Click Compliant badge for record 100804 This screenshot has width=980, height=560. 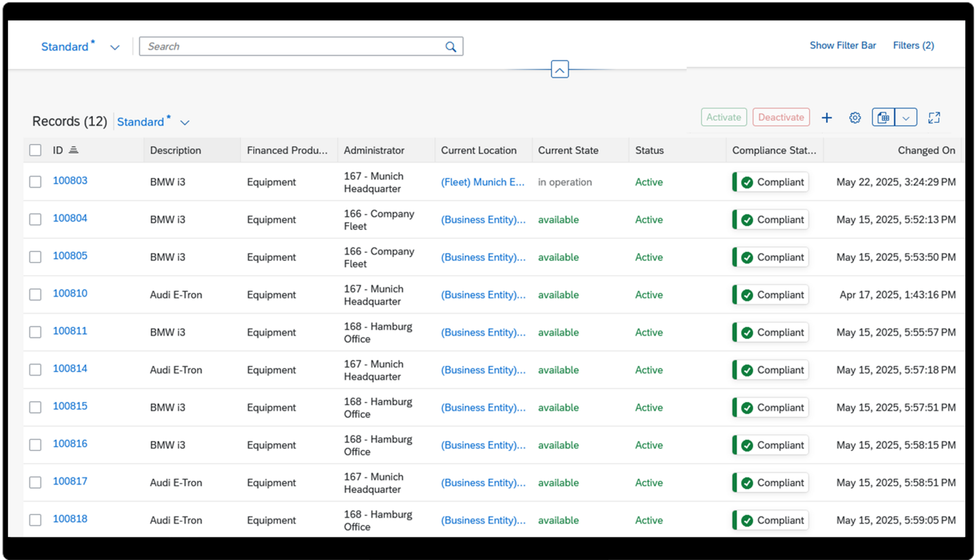pyautogui.click(x=770, y=219)
